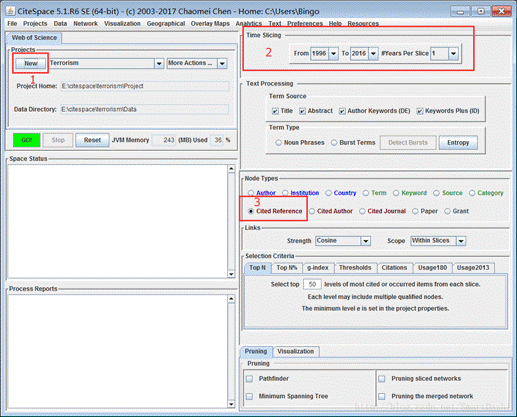Open the Analytics menu
This screenshot has width=517, height=417.
(249, 24)
